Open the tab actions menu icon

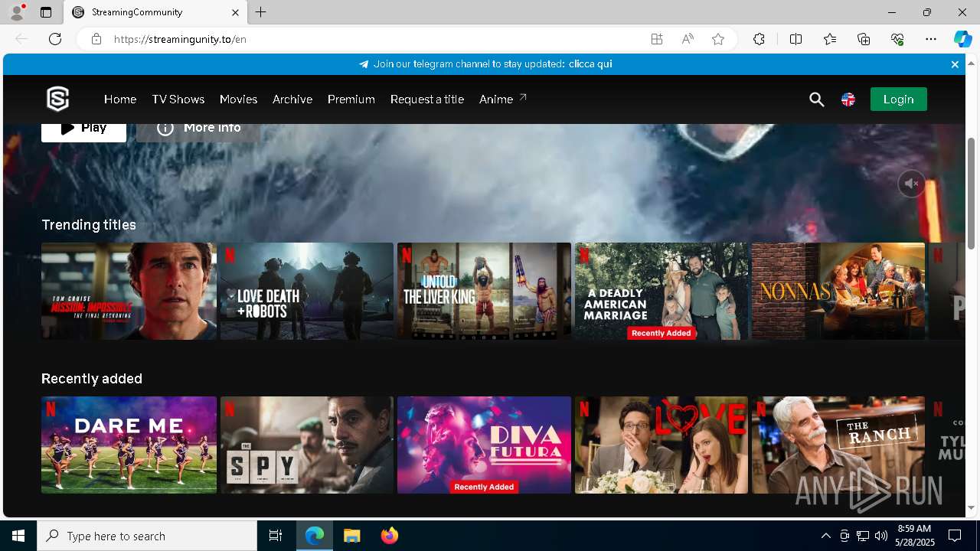click(x=46, y=12)
